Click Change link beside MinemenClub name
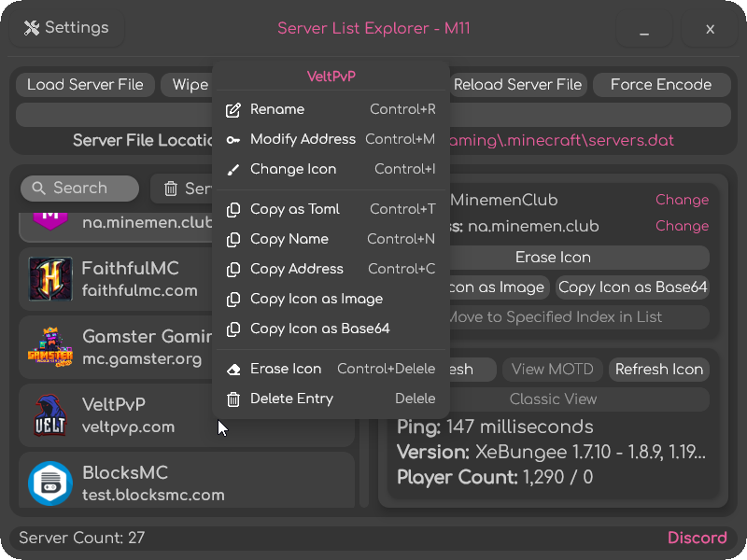Viewport: 747px width, 560px height. pyautogui.click(x=683, y=200)
